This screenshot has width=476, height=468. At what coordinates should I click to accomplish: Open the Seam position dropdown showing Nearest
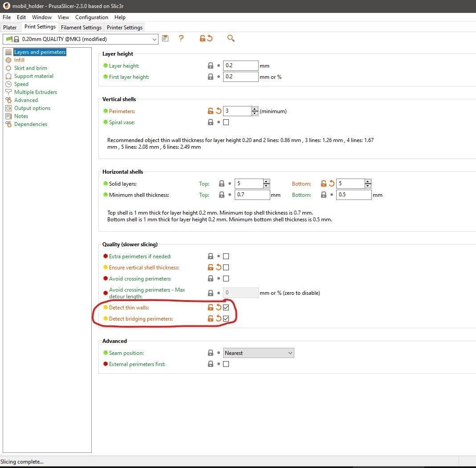pyautogui.click(x=258, y=353)
